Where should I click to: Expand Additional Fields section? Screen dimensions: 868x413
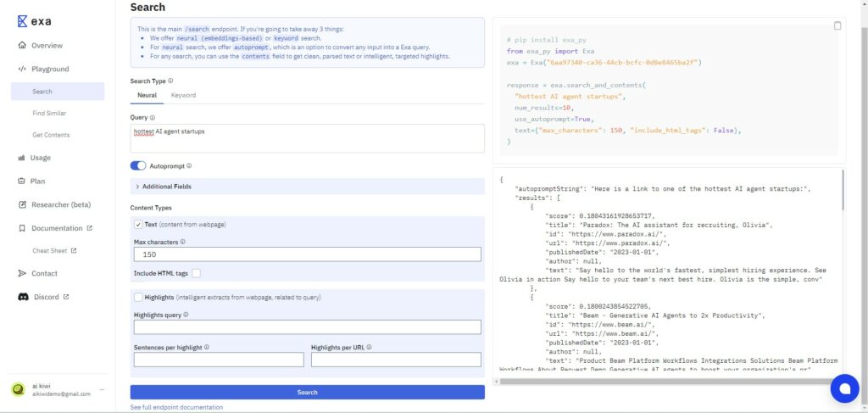point(307,187)
